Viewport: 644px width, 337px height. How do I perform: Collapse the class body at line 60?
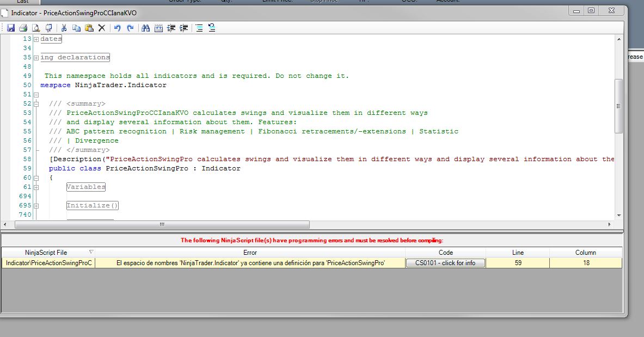[x=36, y=179]
